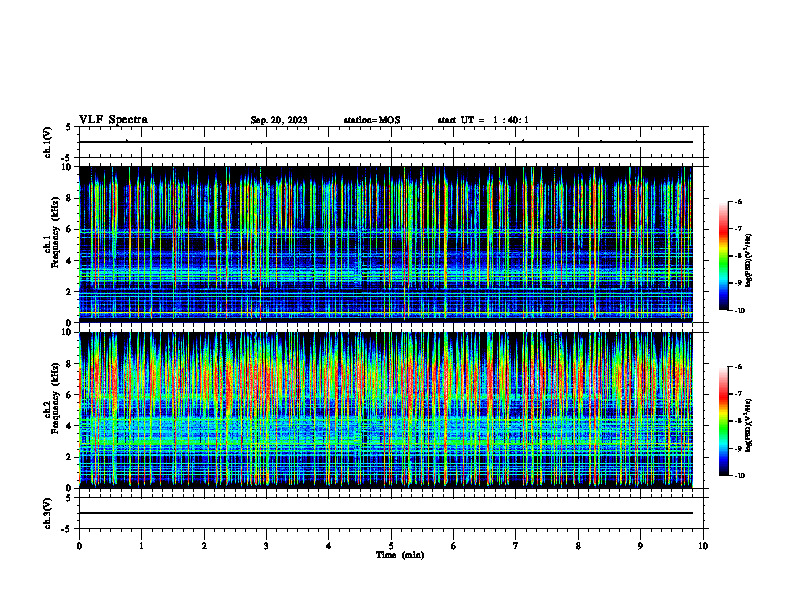Click the ch.3 flat voltage trace panel
792x612 pixels.
(x=391, y=513)
